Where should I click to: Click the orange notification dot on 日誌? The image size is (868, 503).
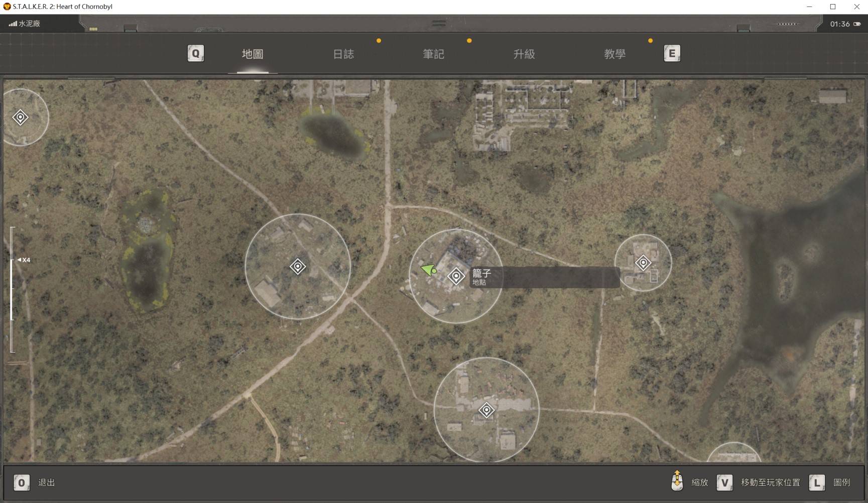click(x=379, y=41)
